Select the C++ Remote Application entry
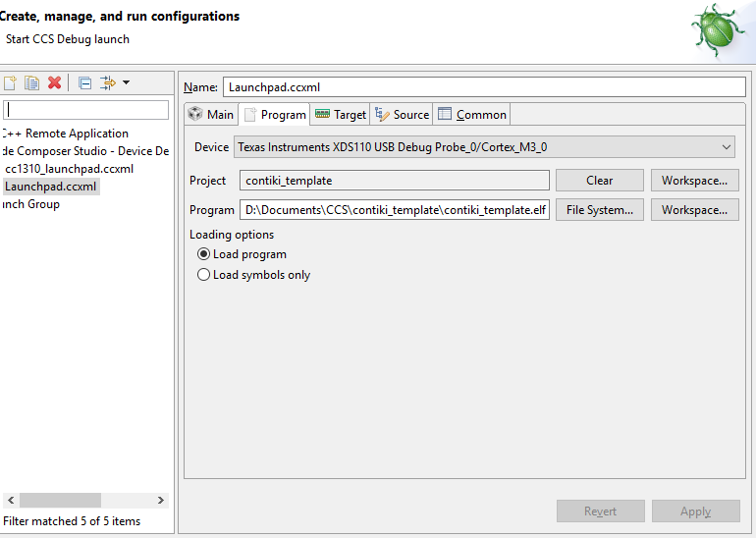This screenshot has height=538, width=756. (x=66, y=134)
